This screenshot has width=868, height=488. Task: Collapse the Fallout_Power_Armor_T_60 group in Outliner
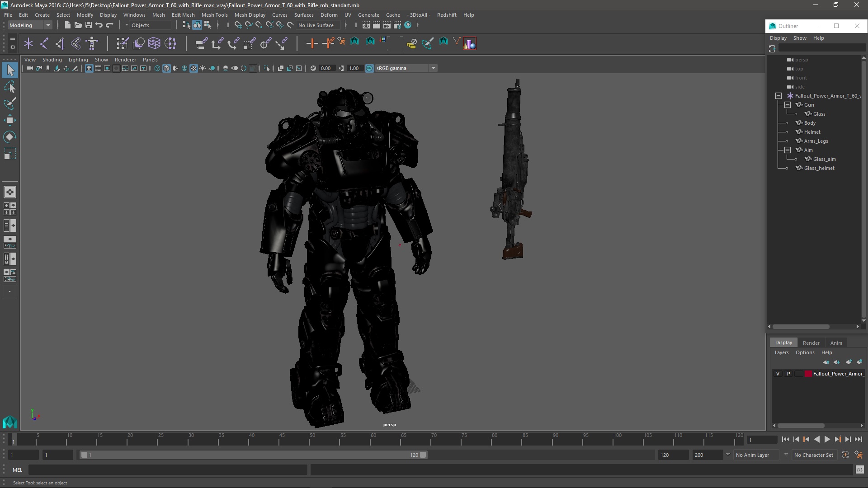coord(778,96)
